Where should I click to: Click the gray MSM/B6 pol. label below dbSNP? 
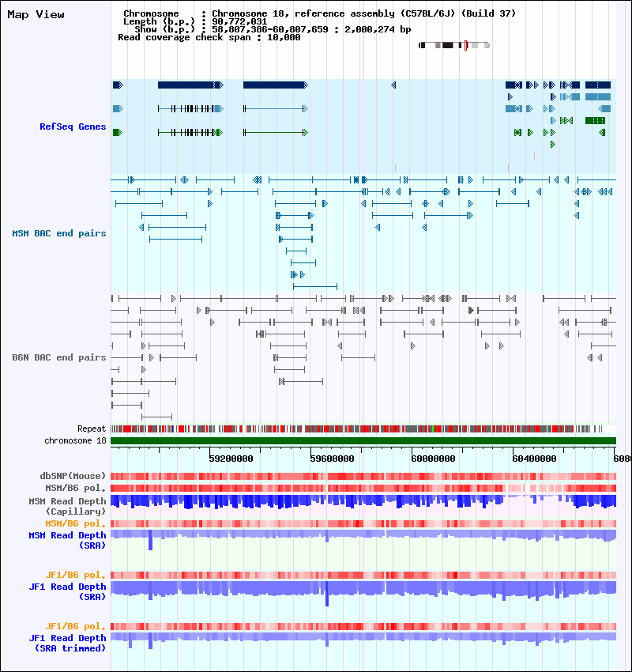tap(75, 488)
